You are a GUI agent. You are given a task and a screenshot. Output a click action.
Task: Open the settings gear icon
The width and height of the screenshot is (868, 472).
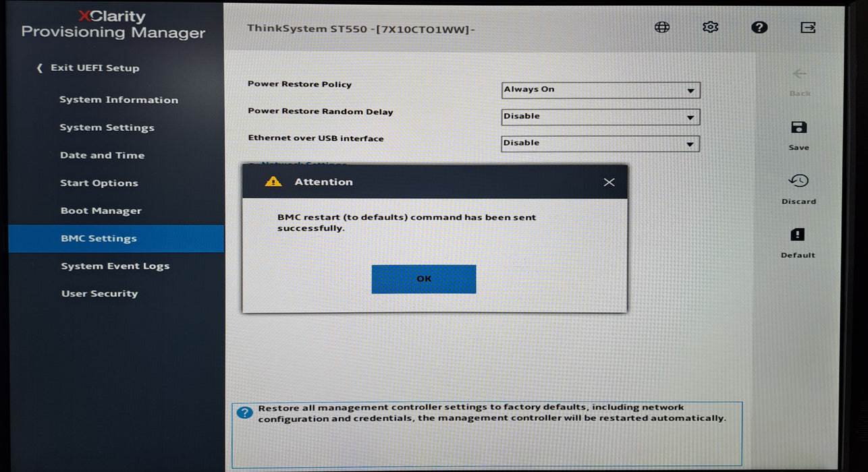710,27
